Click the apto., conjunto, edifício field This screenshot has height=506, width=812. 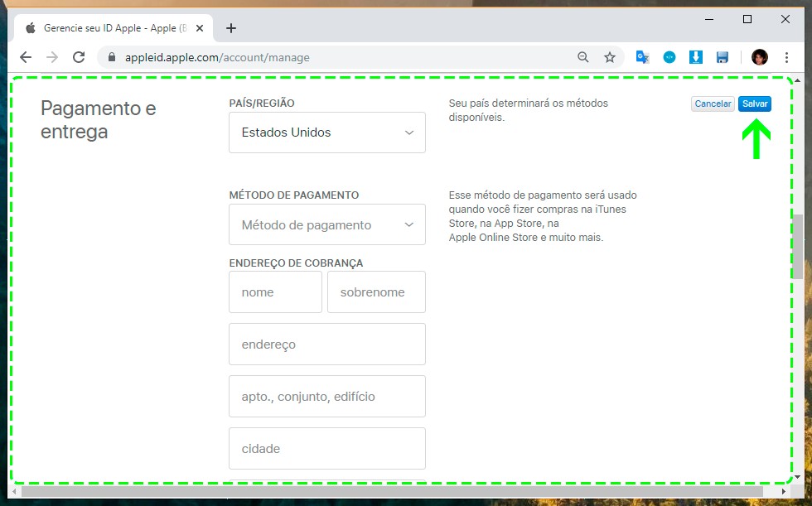327,397
